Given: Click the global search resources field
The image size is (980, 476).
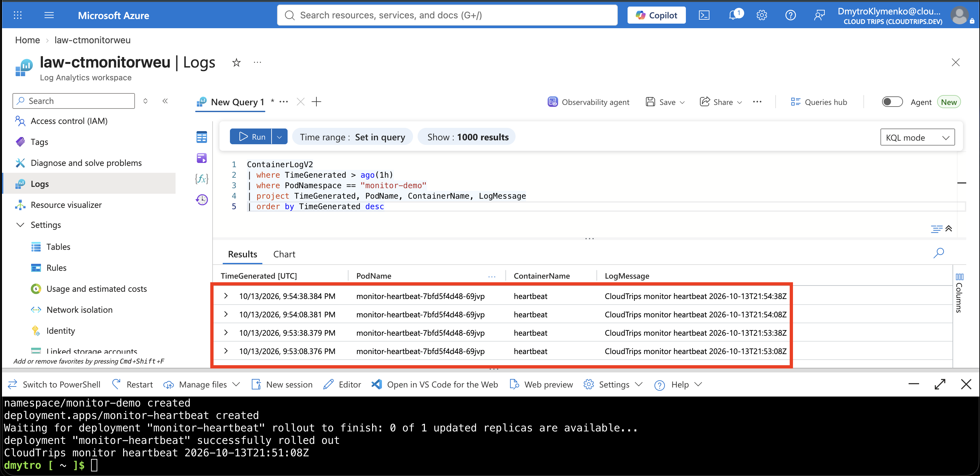Looking at the screenshot, I should (447, 15).
